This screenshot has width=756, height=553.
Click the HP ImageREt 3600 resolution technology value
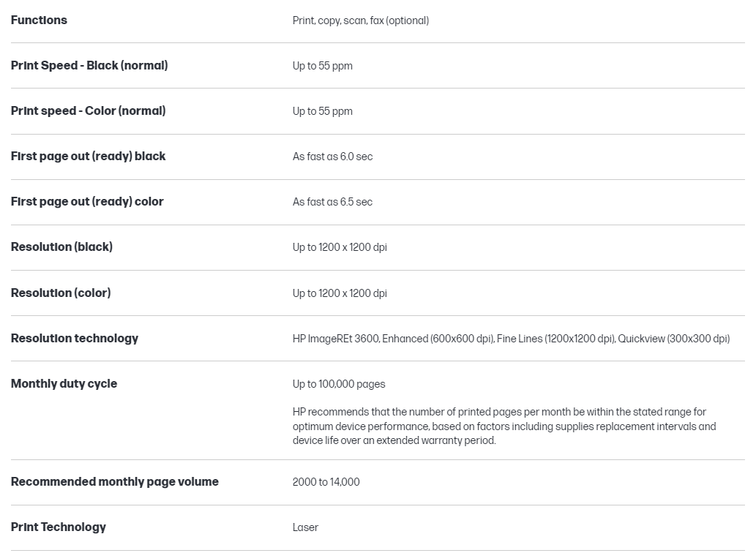[x=511, y=339]
